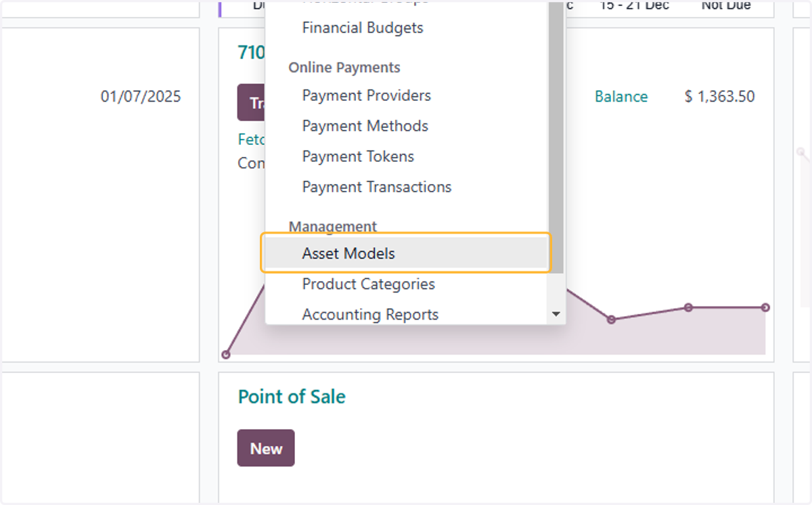
Task: Click the $ 1,363.50 balance amount
Action: click(719, 97)
